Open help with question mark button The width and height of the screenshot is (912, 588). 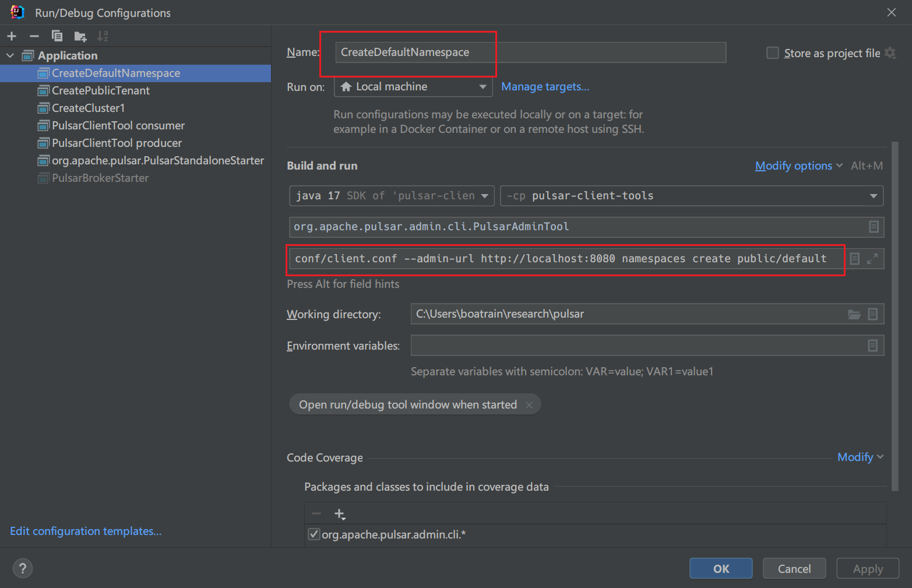pos(23,569)
